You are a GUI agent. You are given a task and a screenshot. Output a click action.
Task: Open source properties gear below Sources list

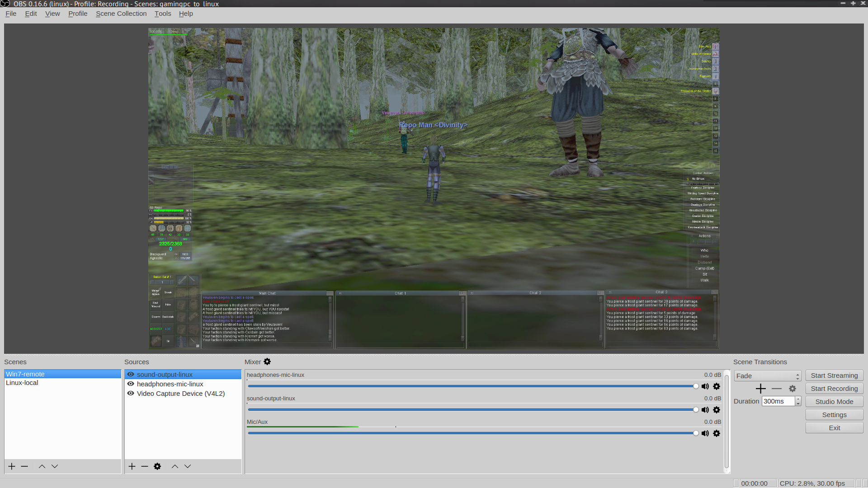click(x=157, y=466)
